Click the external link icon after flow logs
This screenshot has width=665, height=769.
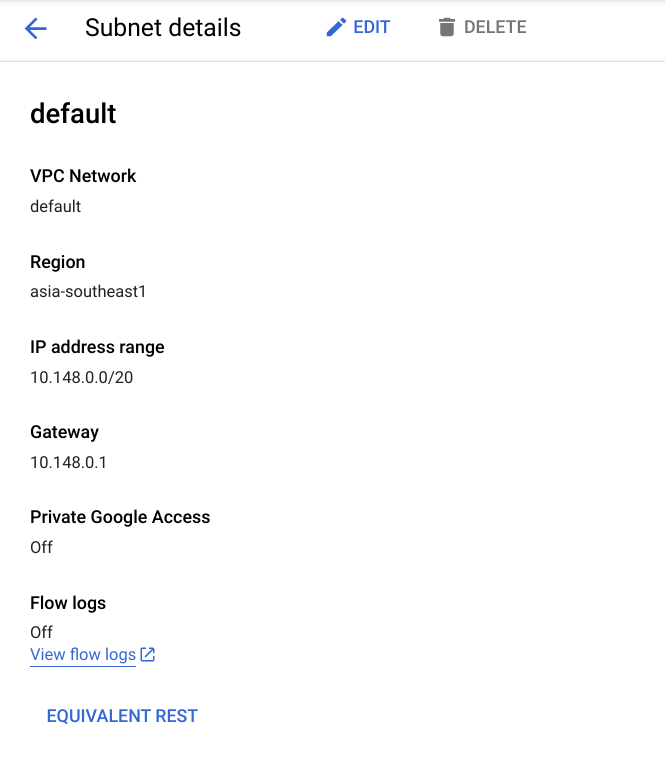click(148, 655)
